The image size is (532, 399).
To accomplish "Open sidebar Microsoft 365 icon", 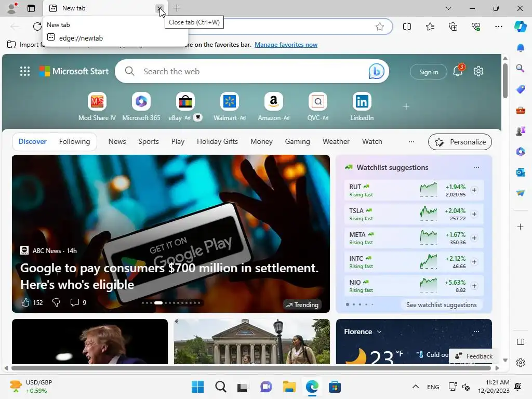I will [521, 152].
